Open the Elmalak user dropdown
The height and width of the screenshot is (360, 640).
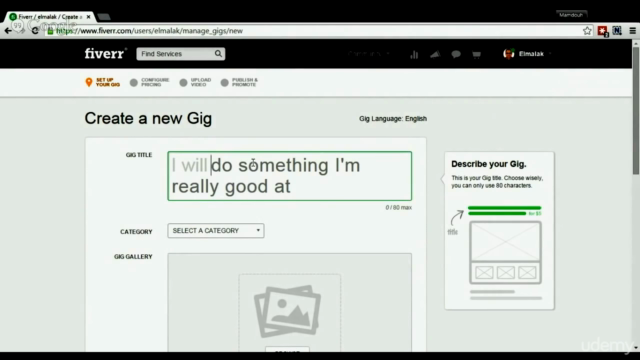[535, 54]
